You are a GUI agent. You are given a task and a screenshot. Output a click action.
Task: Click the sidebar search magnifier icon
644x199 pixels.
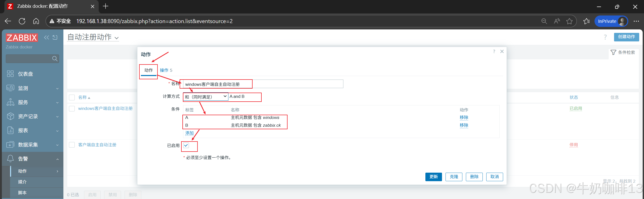point(55,59)
